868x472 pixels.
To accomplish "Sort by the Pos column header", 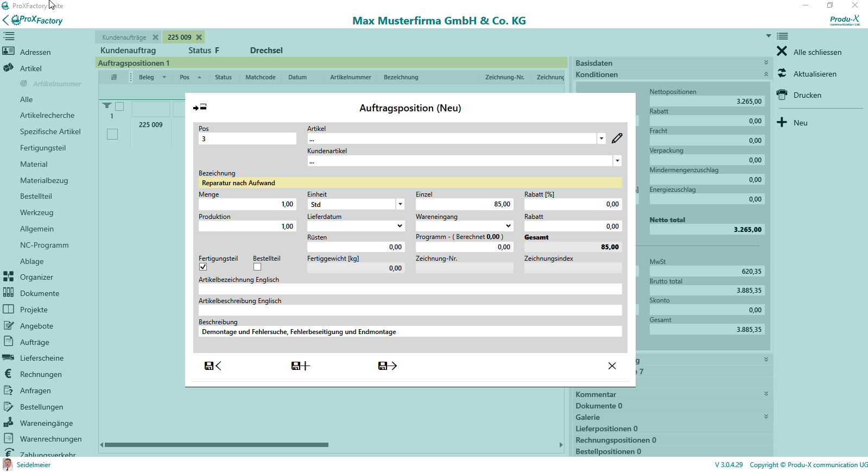I will tap(185, 77).
